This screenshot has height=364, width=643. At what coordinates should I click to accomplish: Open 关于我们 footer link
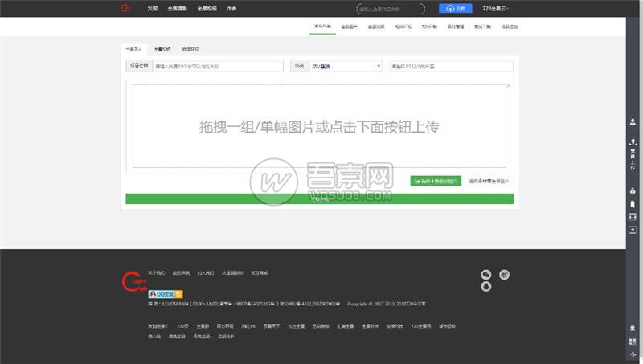pyautogui.click(x=157, y=273)
